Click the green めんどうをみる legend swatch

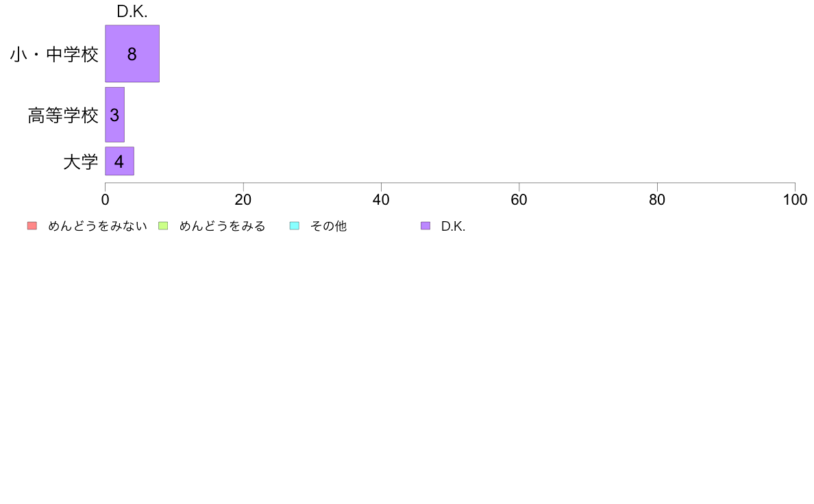163,226
